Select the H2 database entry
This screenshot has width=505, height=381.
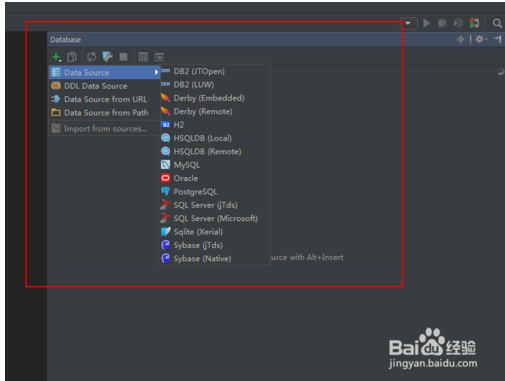click(214, 125)
